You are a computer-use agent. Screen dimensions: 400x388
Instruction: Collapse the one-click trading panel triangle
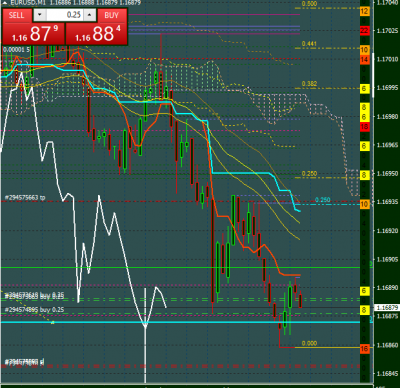[5, 3]
